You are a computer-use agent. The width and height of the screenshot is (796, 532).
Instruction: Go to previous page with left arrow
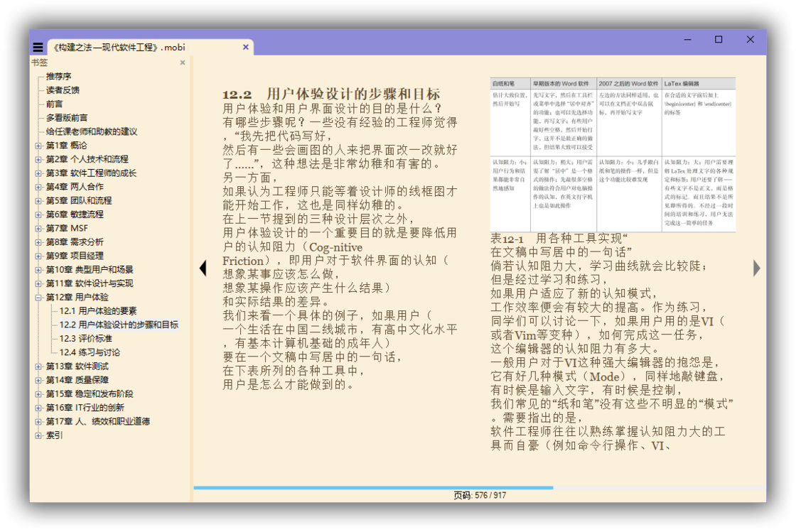pyautogui.click(x=203, y=268)
